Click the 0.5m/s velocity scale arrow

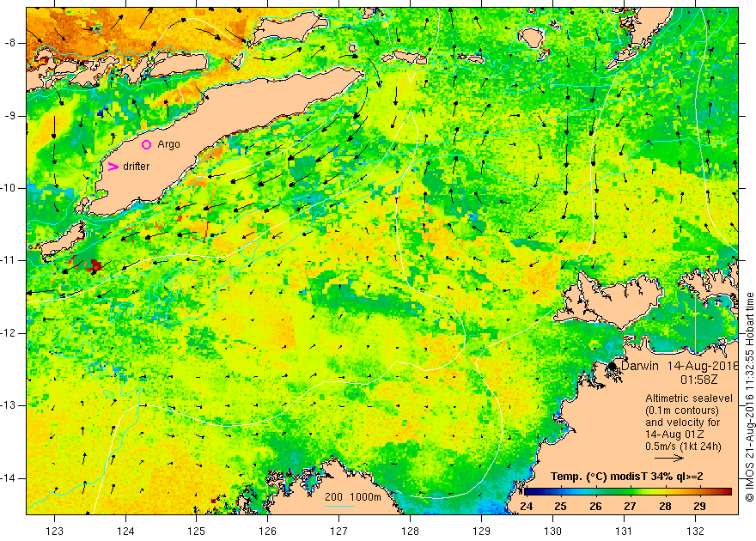pos(669,459)
